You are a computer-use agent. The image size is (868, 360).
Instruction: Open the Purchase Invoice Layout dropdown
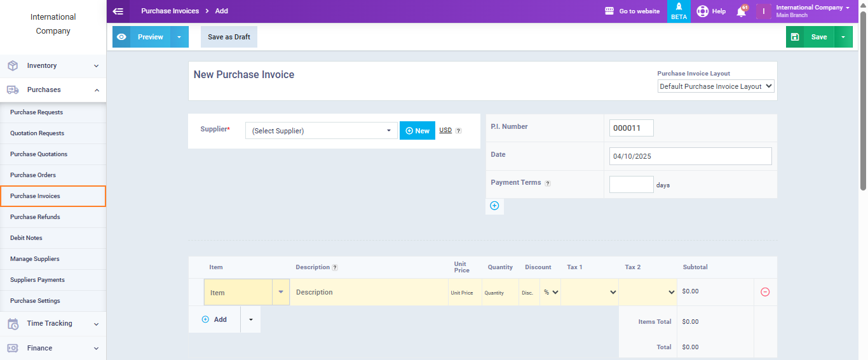[x=715, y=86]
